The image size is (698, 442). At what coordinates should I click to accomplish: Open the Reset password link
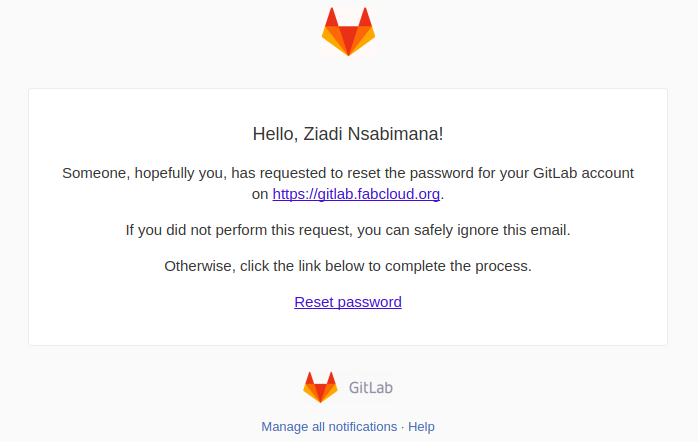click(348, 302)
